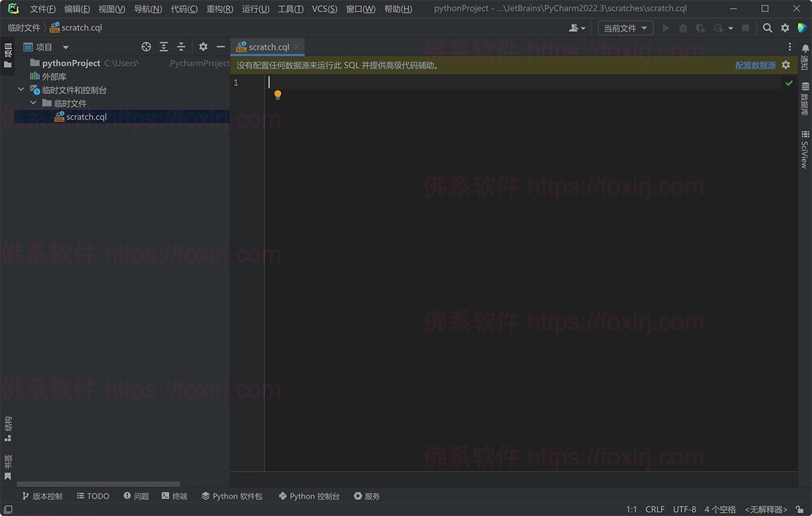The image size is (812, 516).
Task: Click the inspection status green checkmark
Action: (x=790, y=83)
